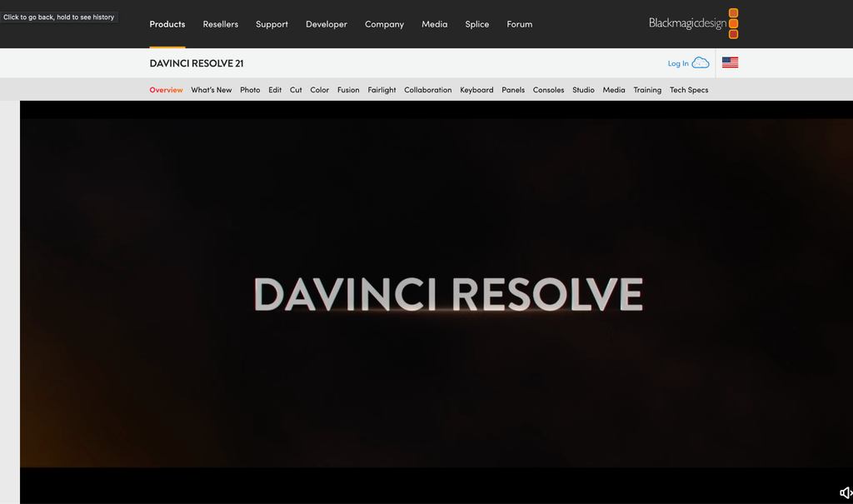Go to Support in top navigation
Image resolution: width=853 pixels, height=504 pixels.
click(x=272, y=24)
